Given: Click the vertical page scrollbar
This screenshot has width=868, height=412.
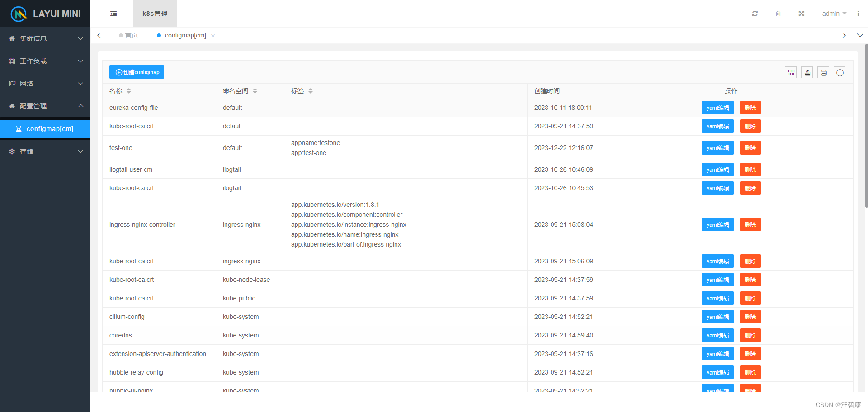Looking at the screenshot, I should point(866,126).
